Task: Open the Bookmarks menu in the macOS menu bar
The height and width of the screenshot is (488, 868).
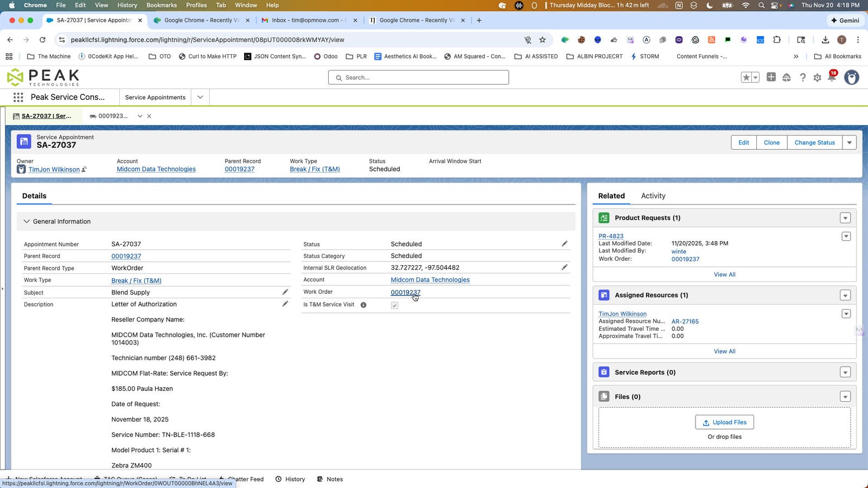Action: click(x=162, y=5)
